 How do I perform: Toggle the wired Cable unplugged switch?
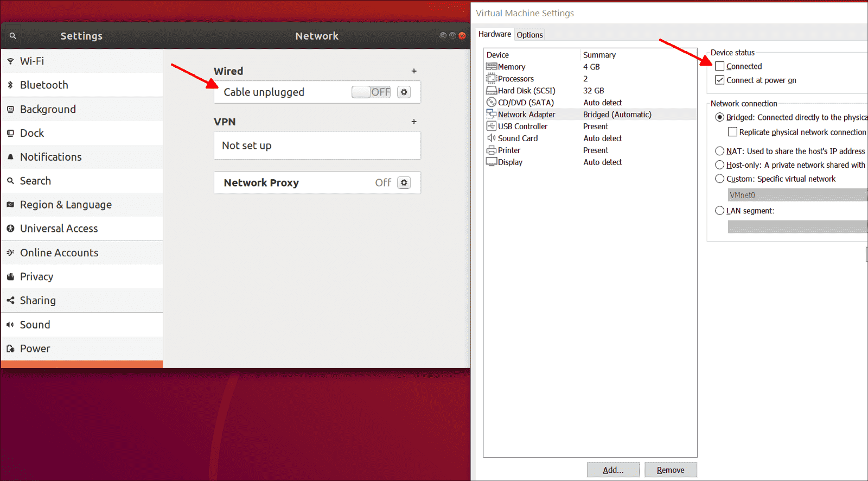[372, 92]
